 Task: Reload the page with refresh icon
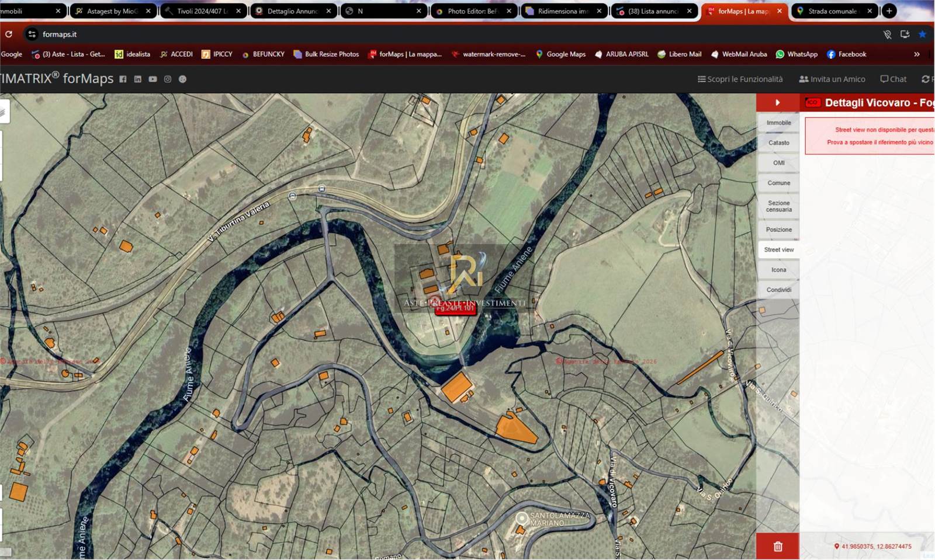coord(9,34)
